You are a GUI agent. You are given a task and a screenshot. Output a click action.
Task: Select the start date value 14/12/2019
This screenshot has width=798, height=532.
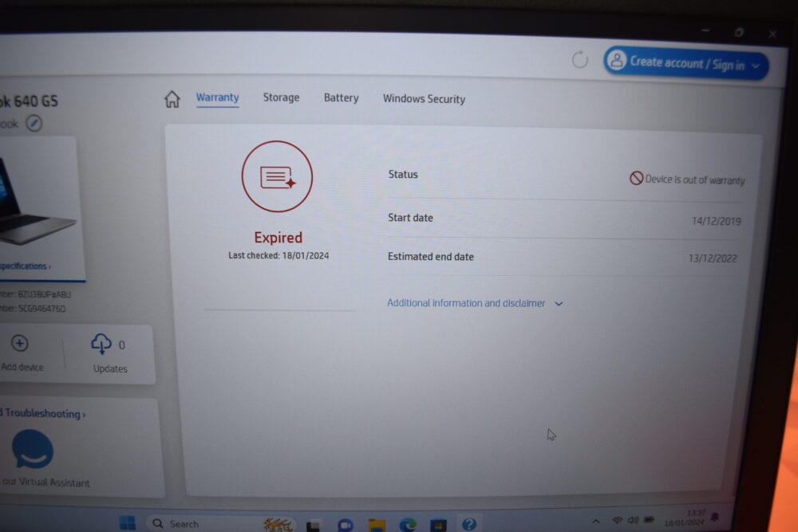tap(716, 221)
